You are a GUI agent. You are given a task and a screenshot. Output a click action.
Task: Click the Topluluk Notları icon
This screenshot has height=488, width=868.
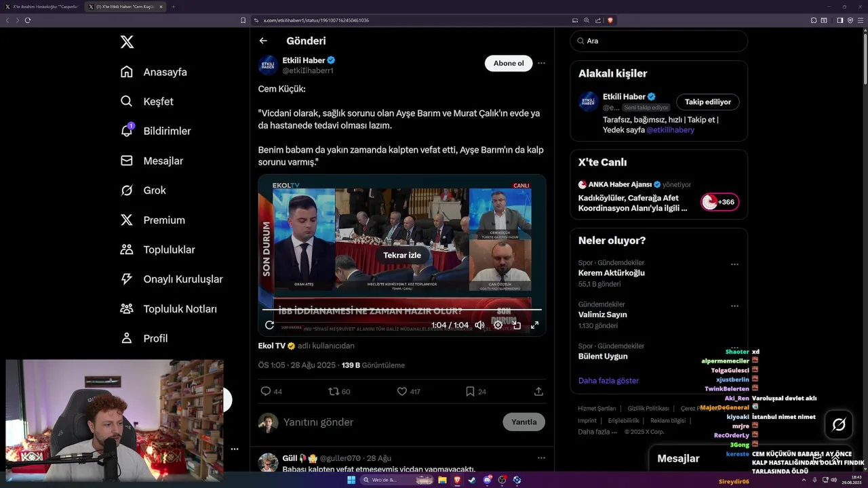[127, 308]
